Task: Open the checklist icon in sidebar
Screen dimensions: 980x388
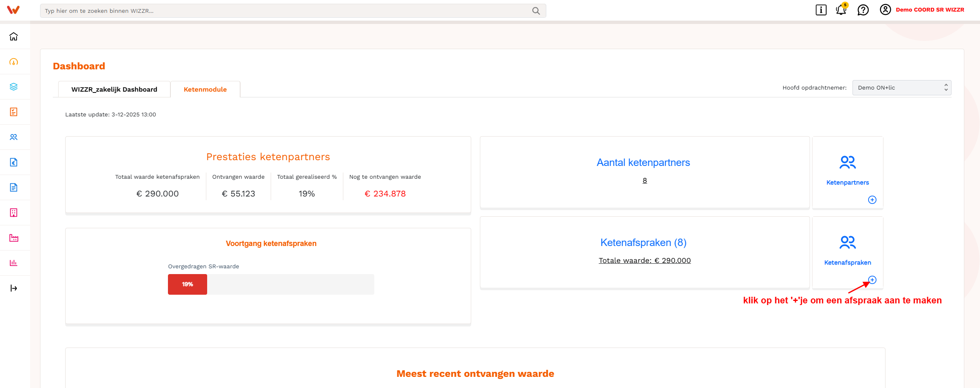Action: [x=14, y=112]
